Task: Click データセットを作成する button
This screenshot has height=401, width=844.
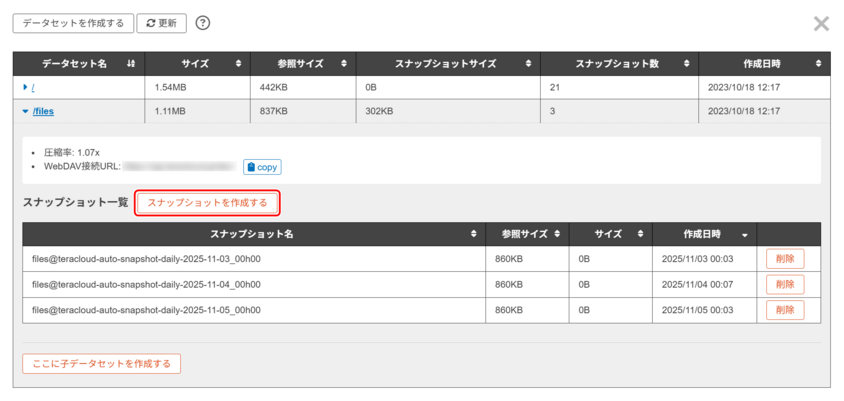Action: [73, 23]
